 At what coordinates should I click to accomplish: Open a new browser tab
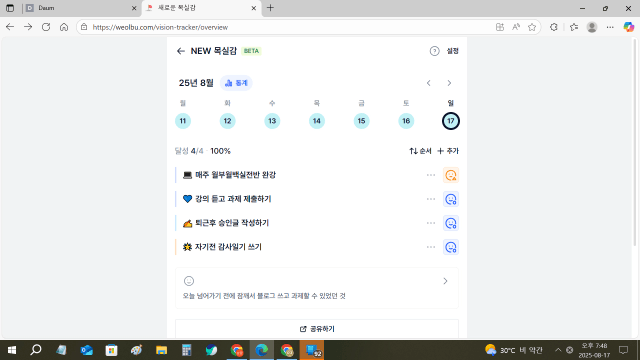pos(270,8)
